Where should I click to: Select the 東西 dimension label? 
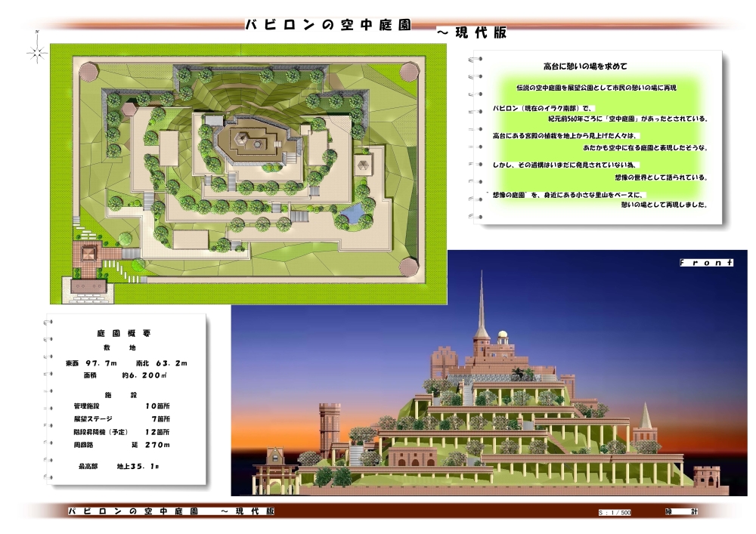click(x=72, y=363)
